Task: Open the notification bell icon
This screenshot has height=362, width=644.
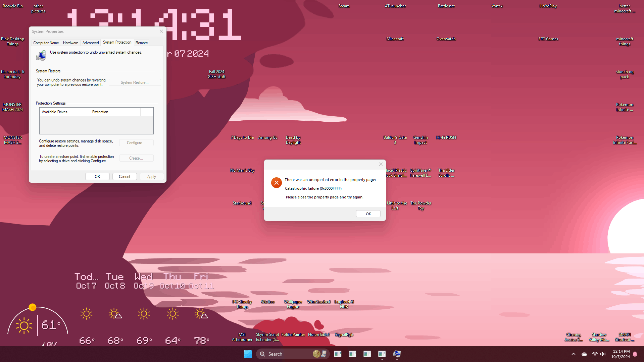Action: tap(635, 354)
